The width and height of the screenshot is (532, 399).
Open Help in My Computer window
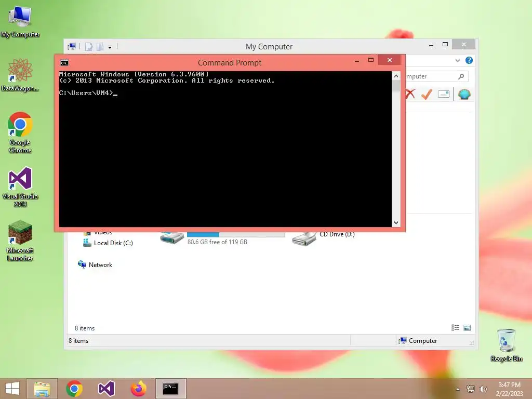click(469, 60)
